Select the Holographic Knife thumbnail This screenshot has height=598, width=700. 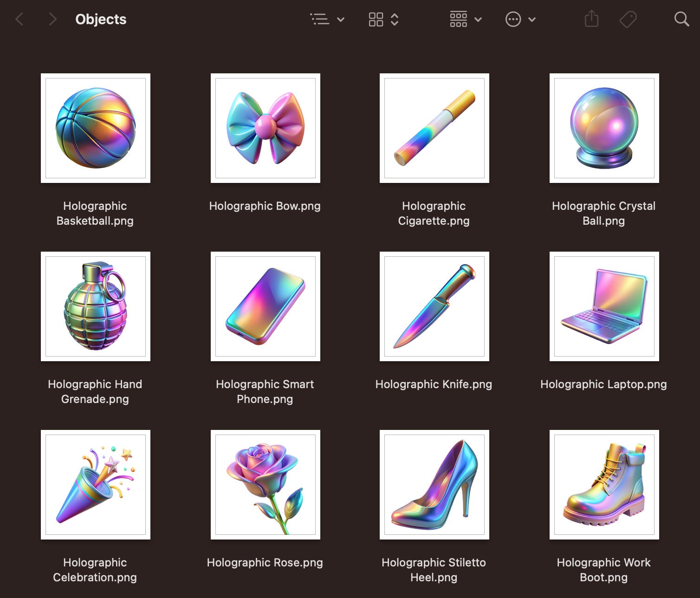tap(434, 306)
